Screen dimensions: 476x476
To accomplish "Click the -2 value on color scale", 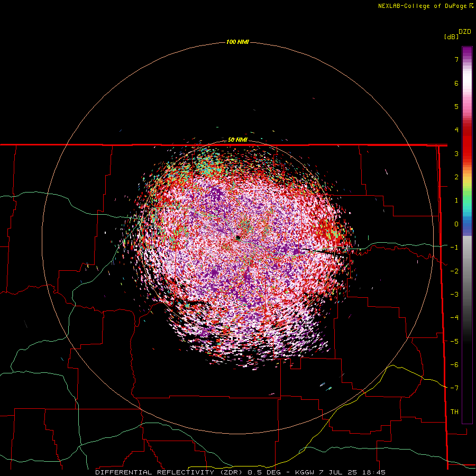I will click(x=454, y=271).
